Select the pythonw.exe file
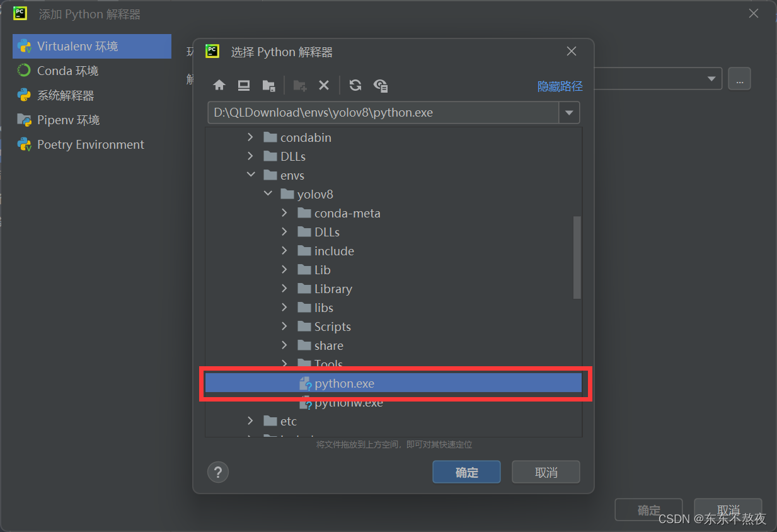This screenshot has width=777, height=532. click(x=393, y=402)
